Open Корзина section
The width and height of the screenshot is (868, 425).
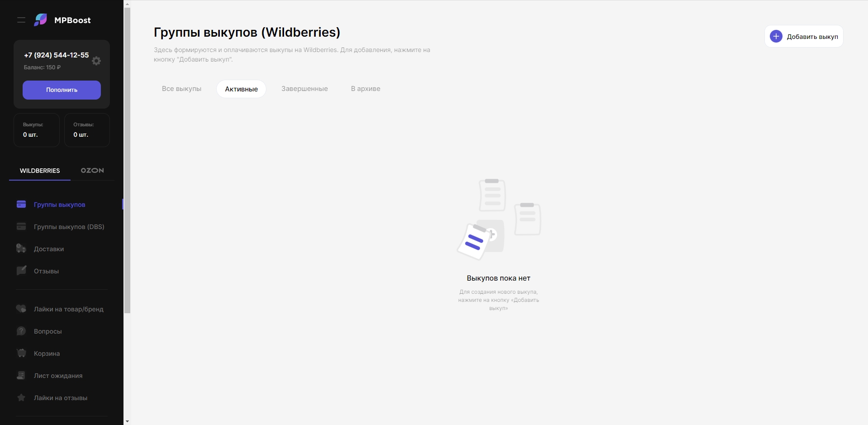pyautogui.click(x=47, y=353)
